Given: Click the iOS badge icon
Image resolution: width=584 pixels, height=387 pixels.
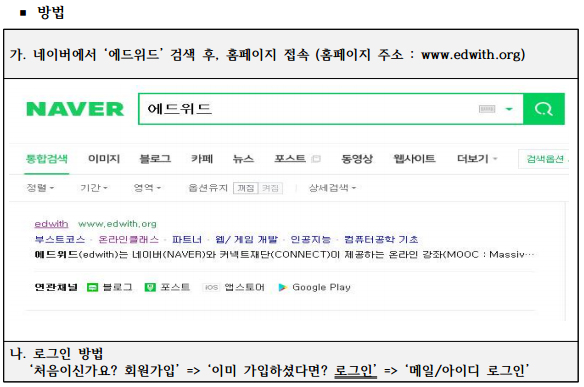Looking at the screenshot, I should (211, 287).
